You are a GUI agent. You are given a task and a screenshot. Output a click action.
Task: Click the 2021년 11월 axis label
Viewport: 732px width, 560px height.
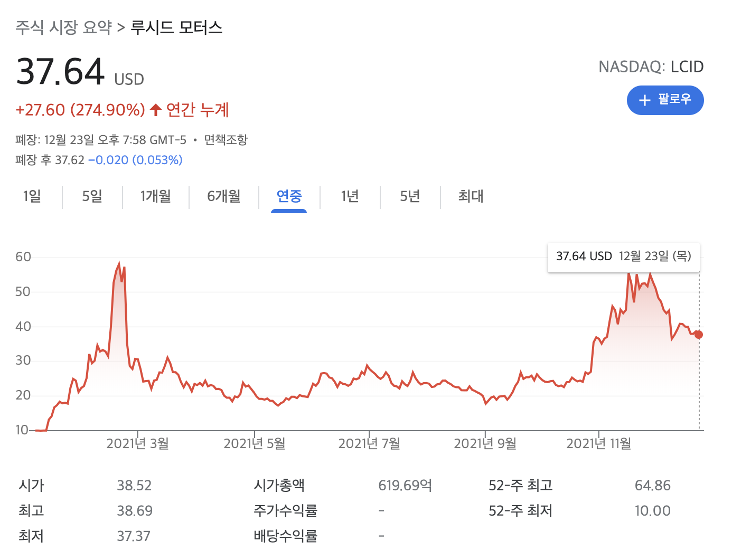[599, 443]
